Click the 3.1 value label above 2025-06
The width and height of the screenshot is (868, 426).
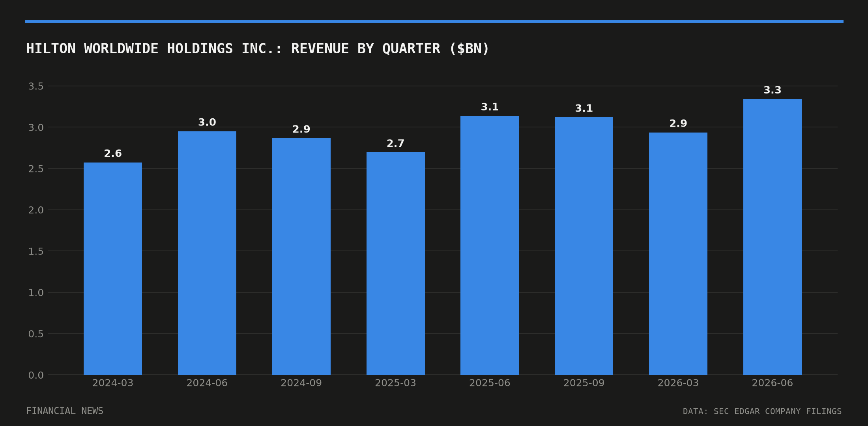[490, 107]
